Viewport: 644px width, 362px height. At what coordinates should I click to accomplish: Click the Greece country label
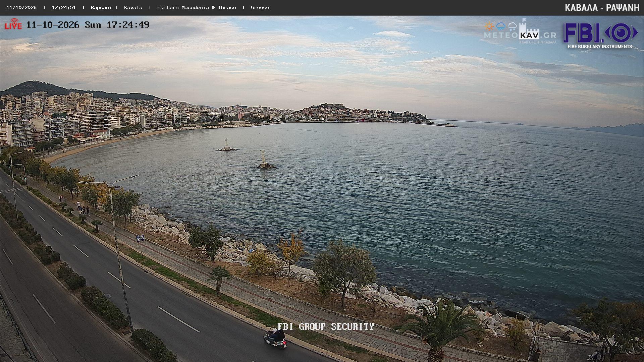pos(260,7)
